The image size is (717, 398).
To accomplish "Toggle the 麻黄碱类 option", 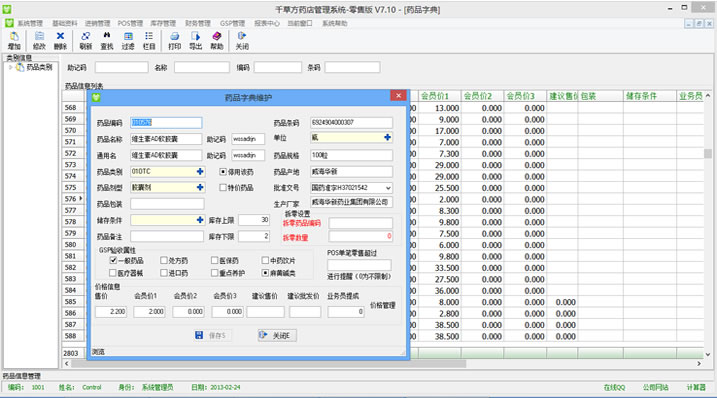I will pos(265,273).
